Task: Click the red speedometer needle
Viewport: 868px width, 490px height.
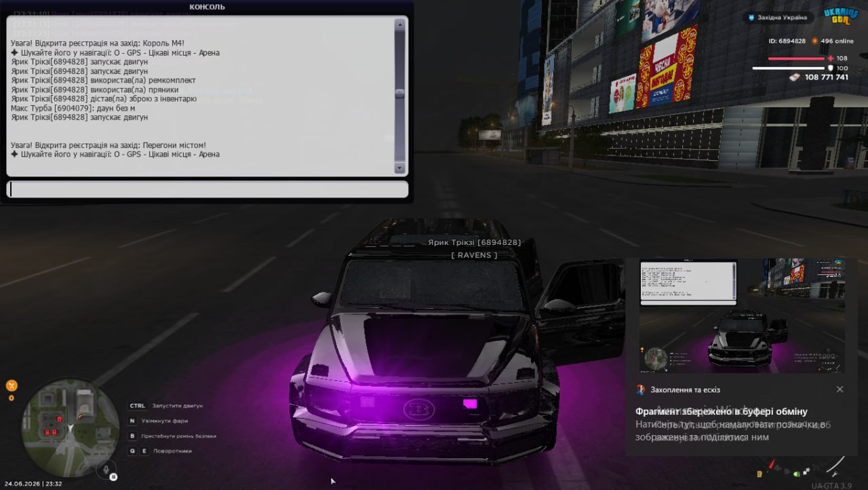Action: 772,463
